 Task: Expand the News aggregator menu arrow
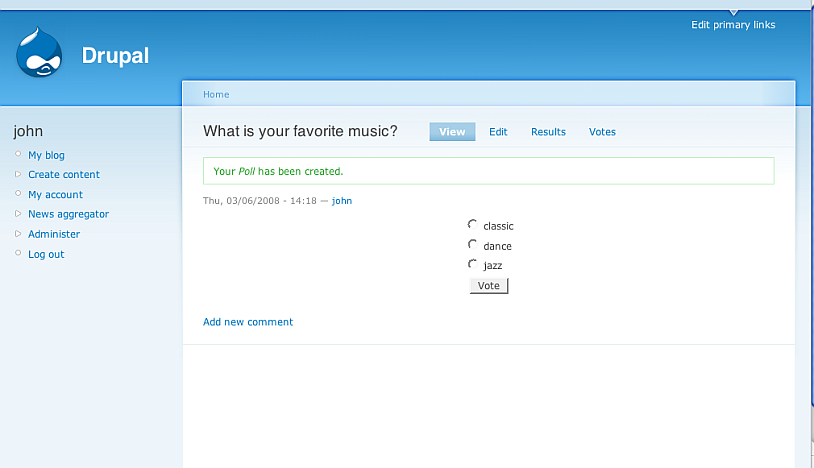[18, 214]
